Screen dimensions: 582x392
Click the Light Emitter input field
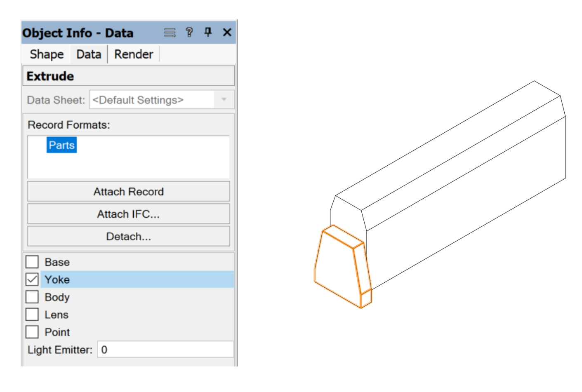pos(165,350)
